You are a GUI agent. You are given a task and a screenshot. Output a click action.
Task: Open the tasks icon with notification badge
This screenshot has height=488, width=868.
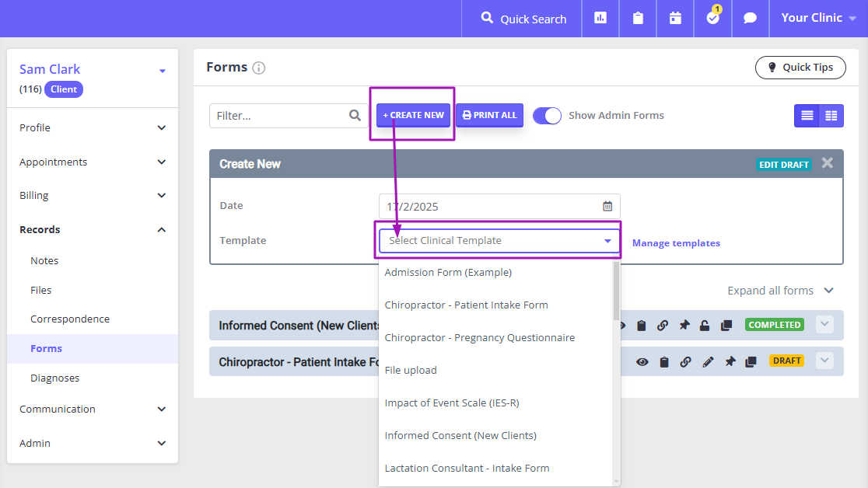(712, 19)
